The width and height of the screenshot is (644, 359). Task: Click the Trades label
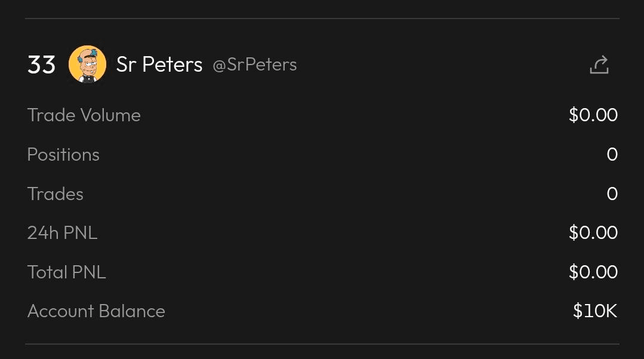click(x=56, y=194)
